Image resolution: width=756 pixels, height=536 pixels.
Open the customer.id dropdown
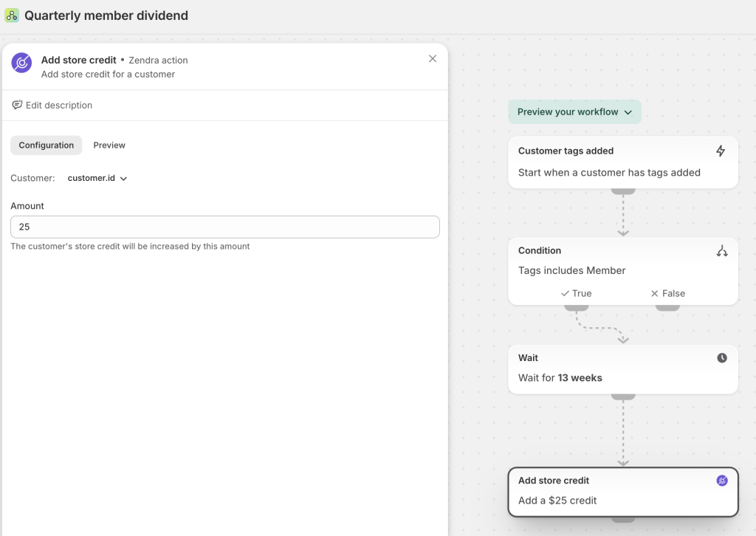point(97,179)
